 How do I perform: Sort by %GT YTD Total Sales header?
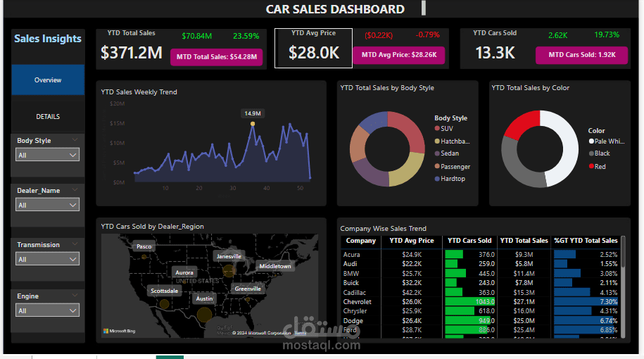tap(586, 241)
